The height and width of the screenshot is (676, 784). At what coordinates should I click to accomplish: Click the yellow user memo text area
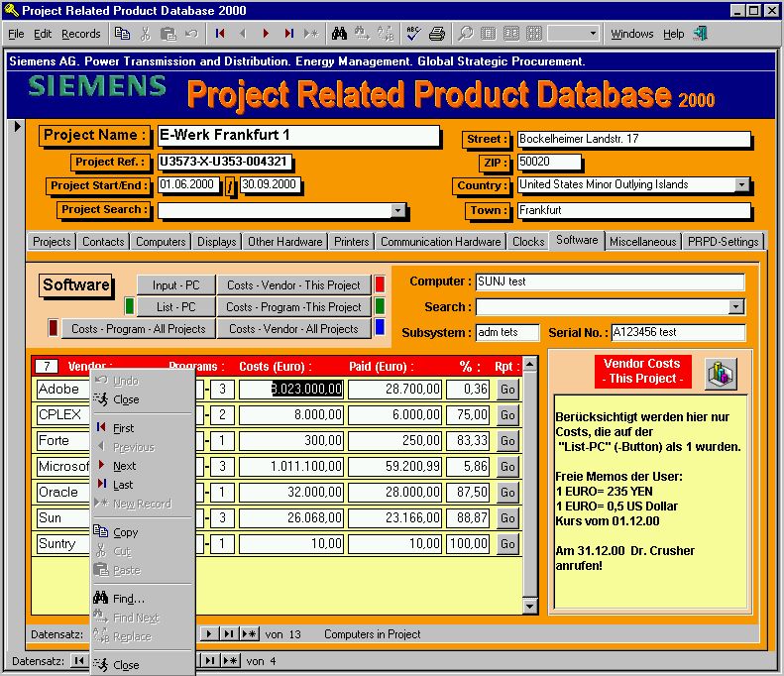pos(650,501)
